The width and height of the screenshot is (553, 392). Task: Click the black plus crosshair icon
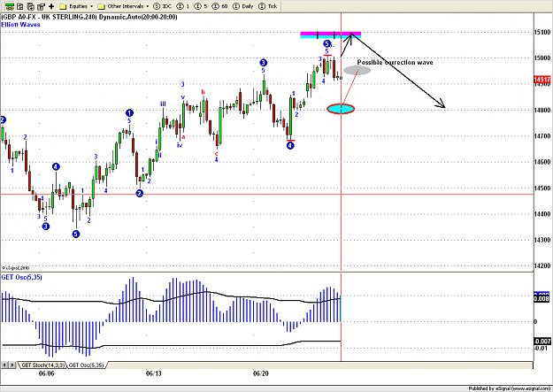[x=51, y=6]
